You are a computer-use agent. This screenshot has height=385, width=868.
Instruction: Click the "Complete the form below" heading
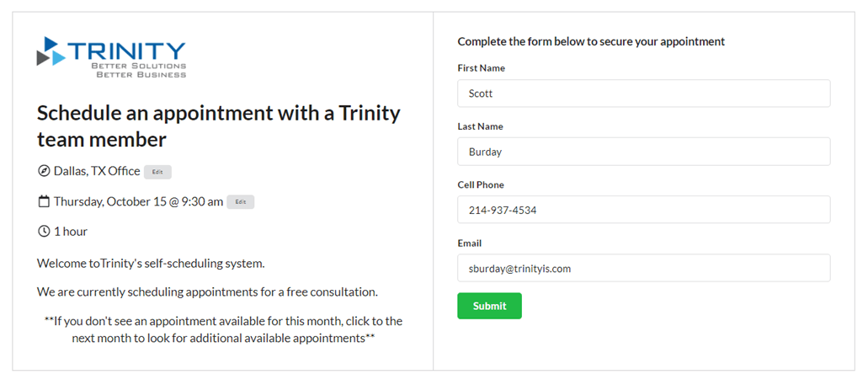pos(591,41)
